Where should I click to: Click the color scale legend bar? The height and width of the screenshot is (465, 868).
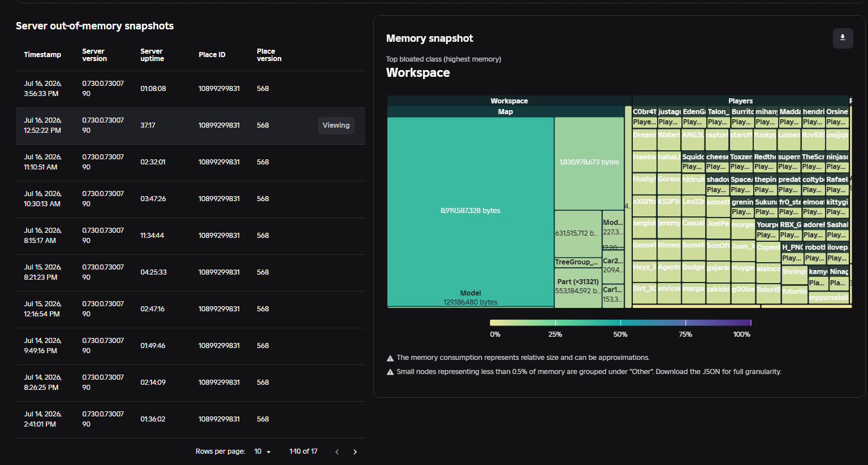pyautogui.click(x=620, y=323)
